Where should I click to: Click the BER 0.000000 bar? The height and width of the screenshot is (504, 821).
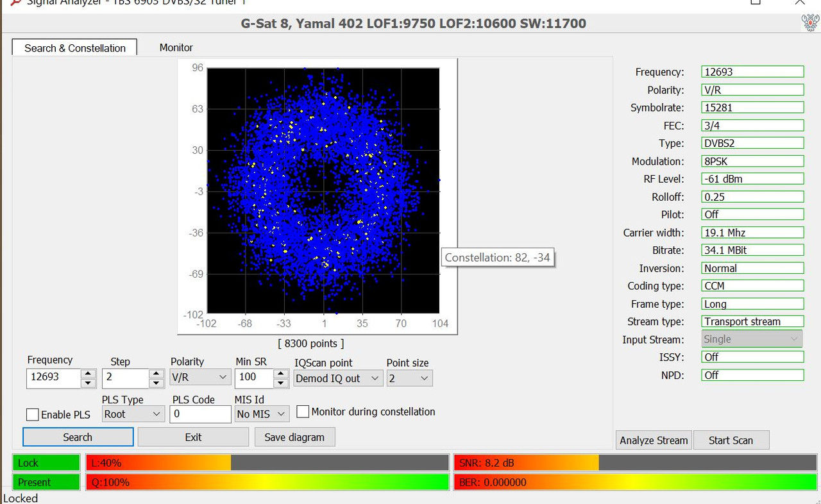636,482
